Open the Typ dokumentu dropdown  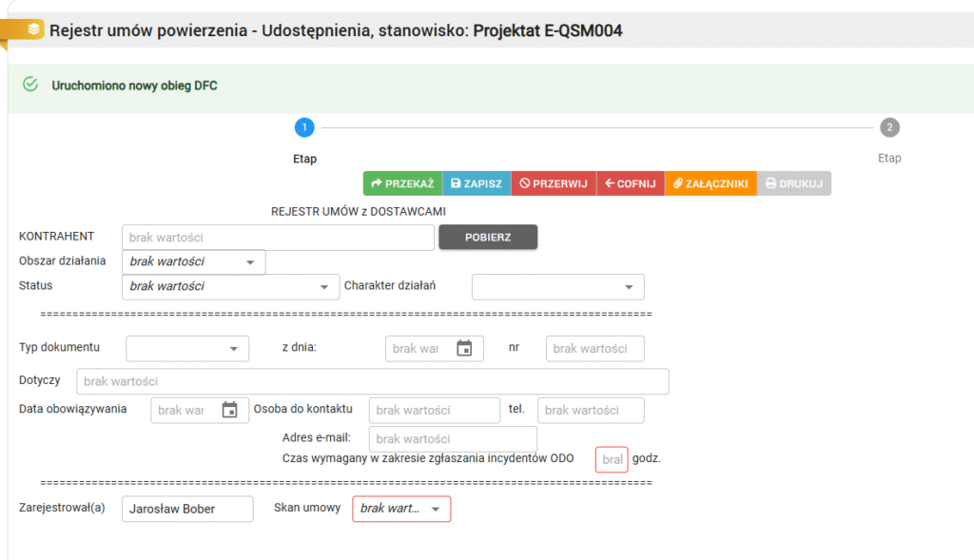233,349
